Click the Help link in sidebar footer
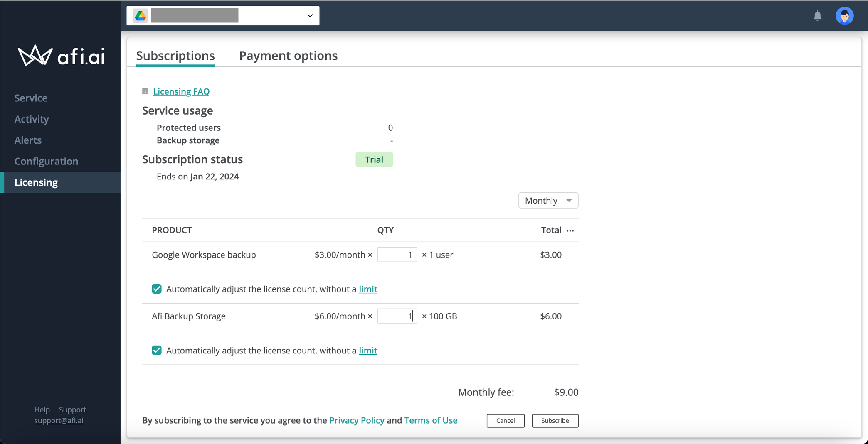The width and height of the screenshot is (868, 444). tap(42, 410)
